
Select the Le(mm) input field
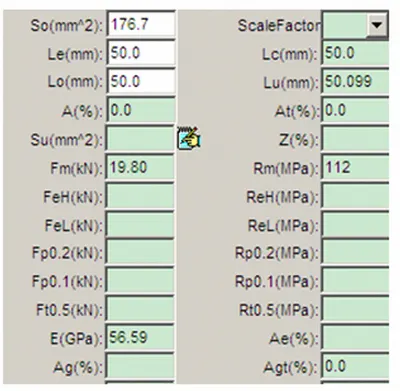141,53
